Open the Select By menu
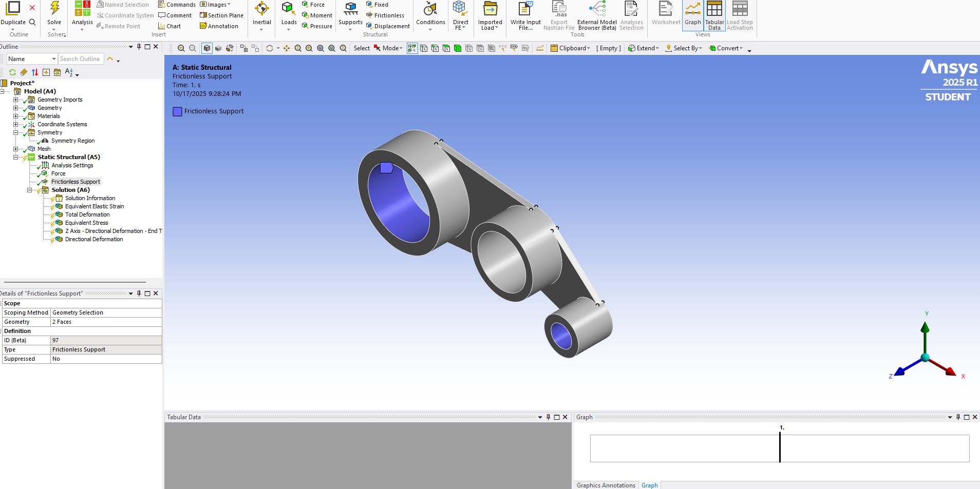 coord(684,48)
